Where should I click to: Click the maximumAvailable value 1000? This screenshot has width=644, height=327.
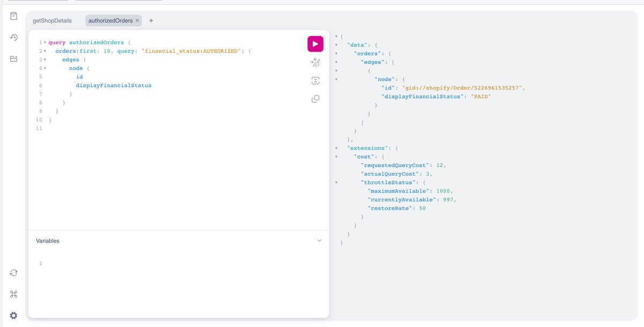tap(443, 191)
